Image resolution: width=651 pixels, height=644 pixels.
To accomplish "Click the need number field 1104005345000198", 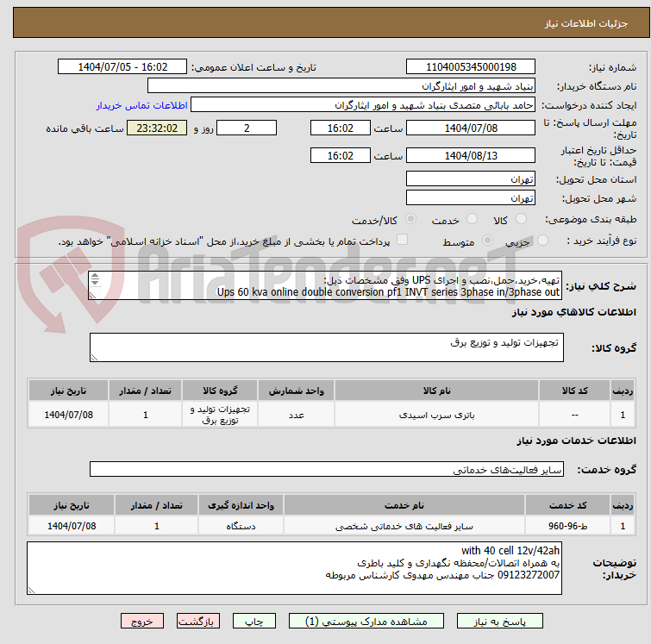I will 471,67.
